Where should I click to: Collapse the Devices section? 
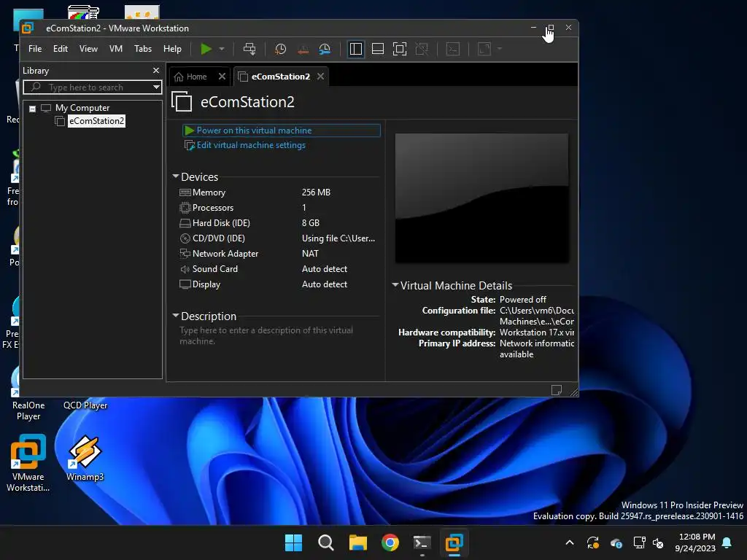click(176, 176)
